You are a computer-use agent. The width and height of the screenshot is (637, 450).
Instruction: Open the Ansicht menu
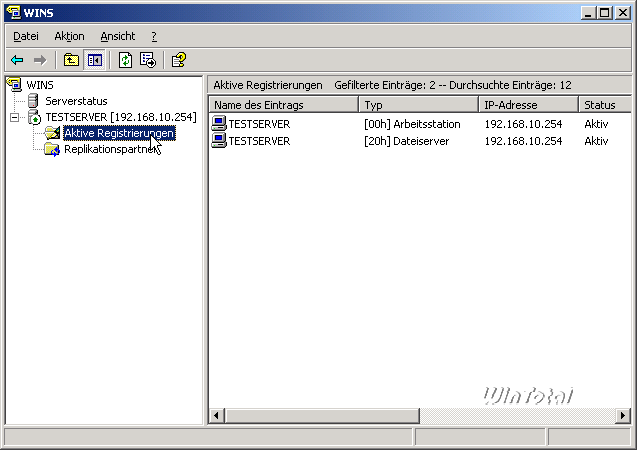click(117, 36)
